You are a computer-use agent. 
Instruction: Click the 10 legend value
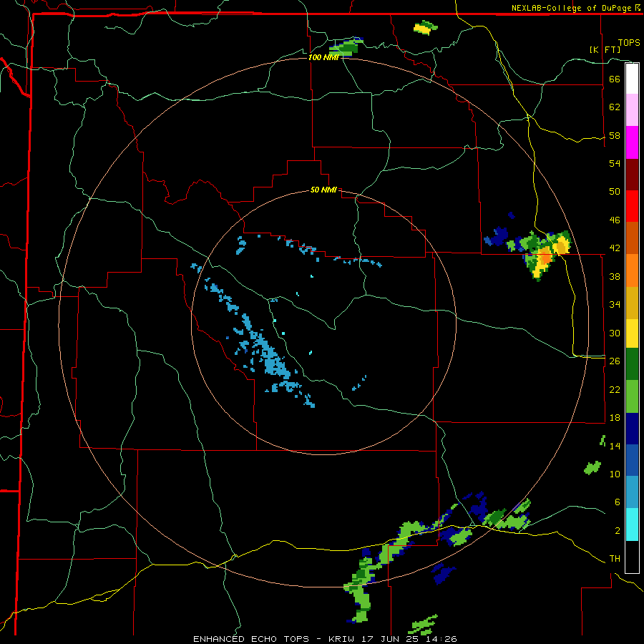click(615, 474)
